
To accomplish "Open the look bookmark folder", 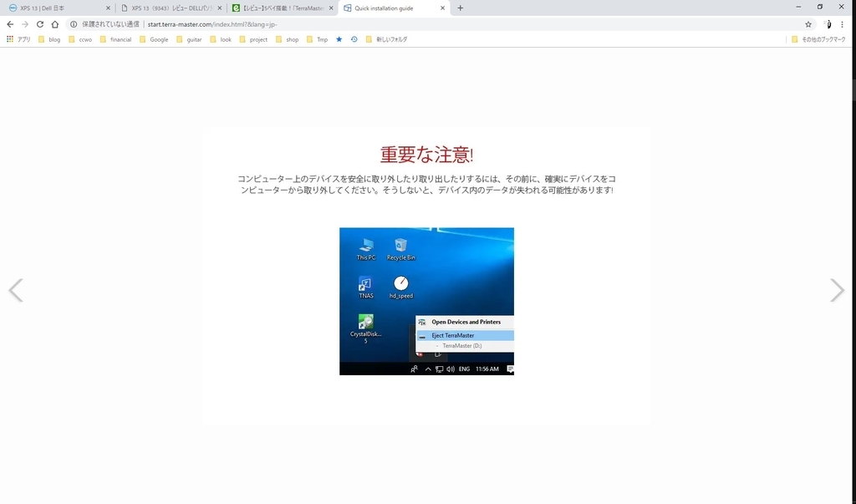I will tap(221, 39).
